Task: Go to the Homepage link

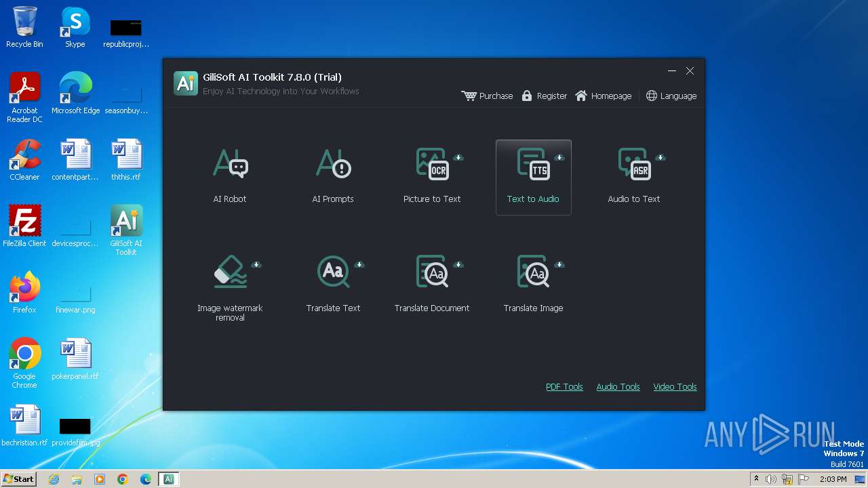Action: click(603, 96)
